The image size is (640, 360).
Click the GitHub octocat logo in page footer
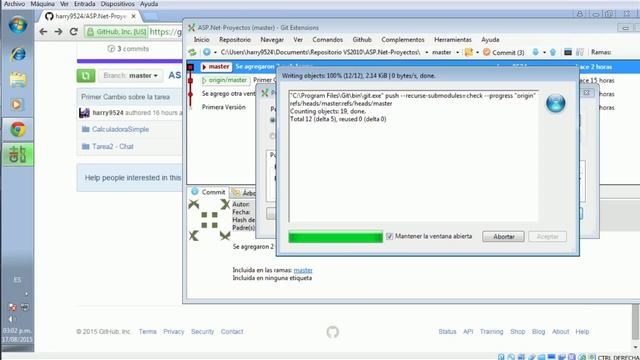[333, 332]
